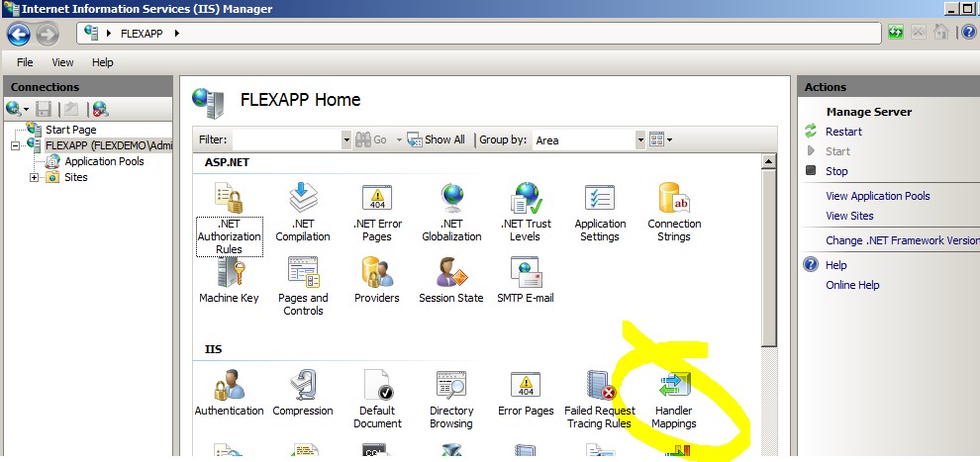This screenshot has height=462, width=980.
Task: Click the Save connections disk icon
Action: 44,109
